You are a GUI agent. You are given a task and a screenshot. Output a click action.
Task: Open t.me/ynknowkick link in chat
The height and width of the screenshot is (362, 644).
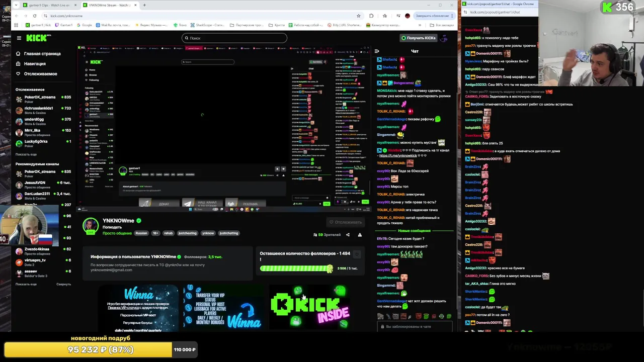[x=398, y=155]
